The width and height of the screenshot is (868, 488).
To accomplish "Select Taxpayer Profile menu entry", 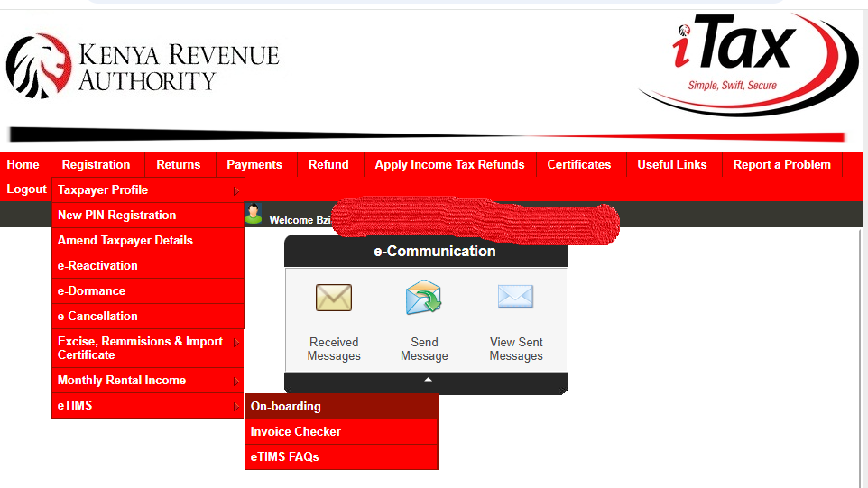I will point(148,189).
